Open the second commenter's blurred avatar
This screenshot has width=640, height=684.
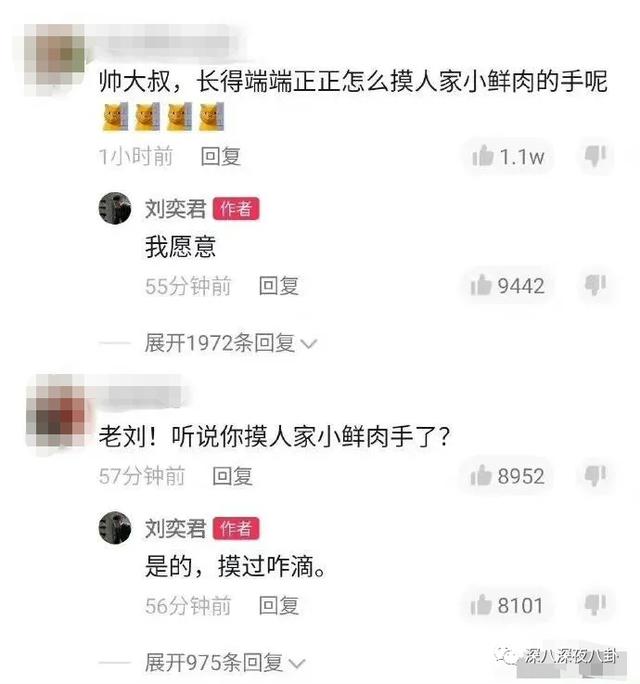coord(56,414)
